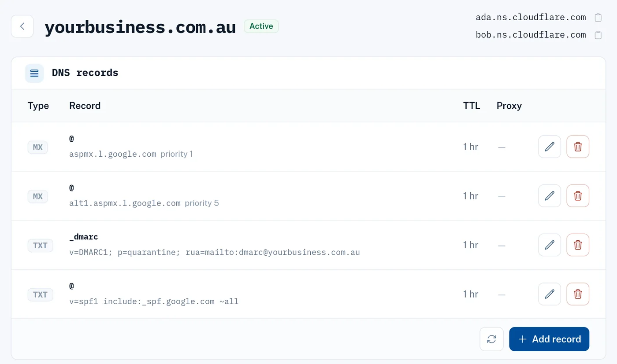This screenshot has width=617, height=364.
Task: Click the DNS records heading
Action: [x=85, y=73]
